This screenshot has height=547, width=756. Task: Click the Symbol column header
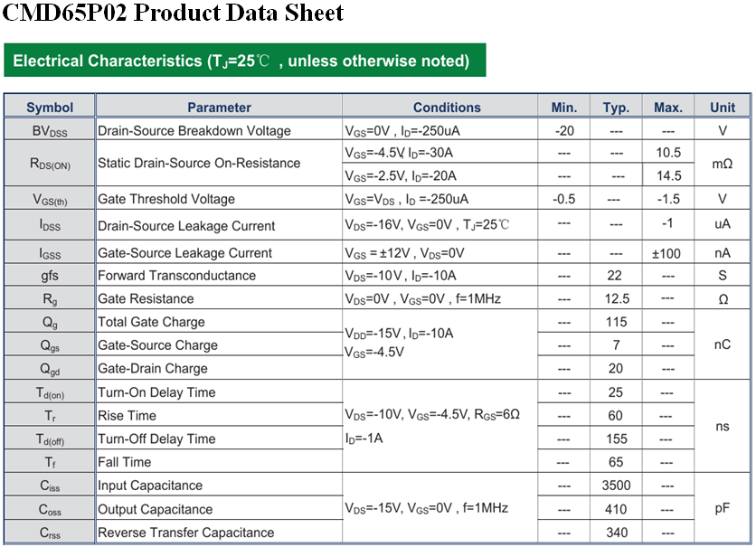point(50,107)
